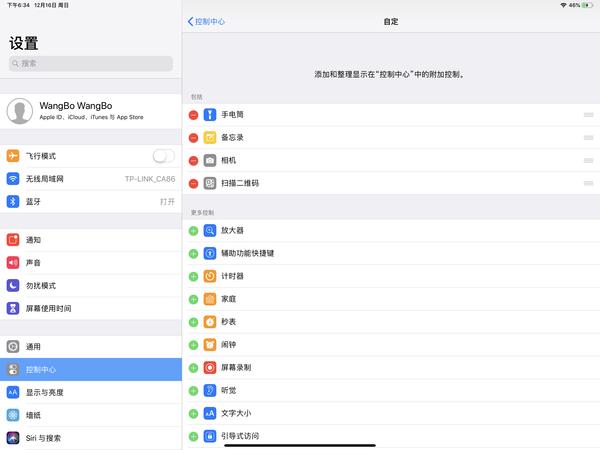600x450 pixels.
Task: Click the WangBo profile avatar
Action: coord(20,111)
